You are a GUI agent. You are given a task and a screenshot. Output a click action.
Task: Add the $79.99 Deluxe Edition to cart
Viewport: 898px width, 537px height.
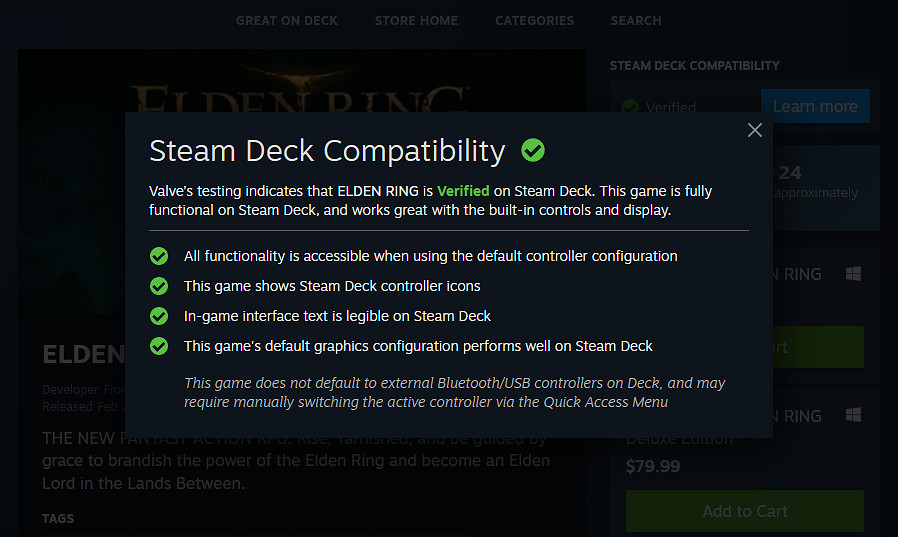point(744,511)
